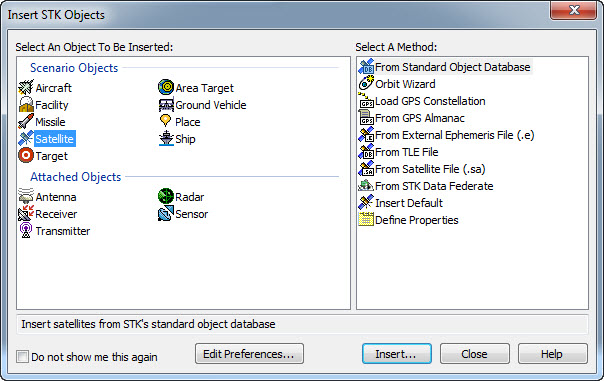Choose From Standard Object Database method text
Screen dimensions: 604x381
pyautogui.click(x=453, y=67)
